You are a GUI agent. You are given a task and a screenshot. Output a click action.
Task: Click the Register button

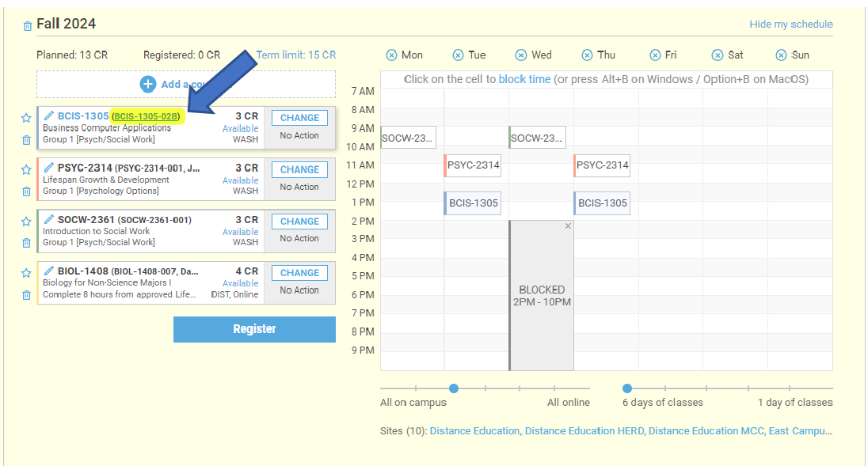[254, 329]
